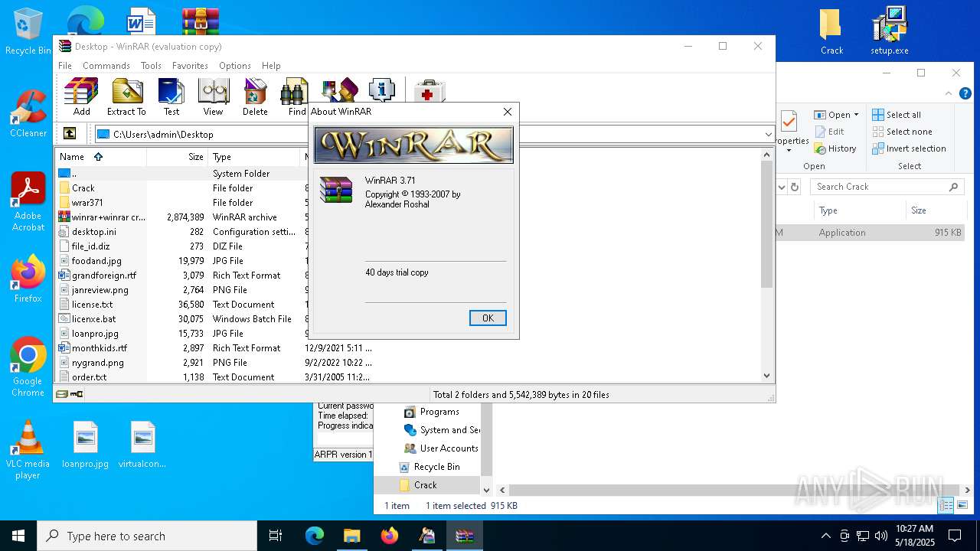Show hidden system tray icons
Image resolution: width=980 pixels, height=551 pixels.
[x=825, y=536]
